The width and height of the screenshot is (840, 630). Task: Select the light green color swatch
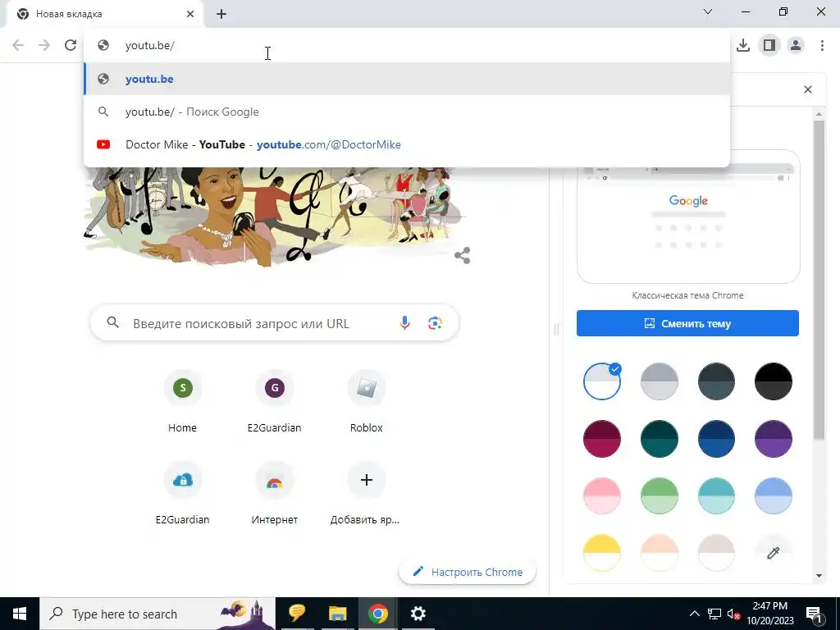coord(660,496)
